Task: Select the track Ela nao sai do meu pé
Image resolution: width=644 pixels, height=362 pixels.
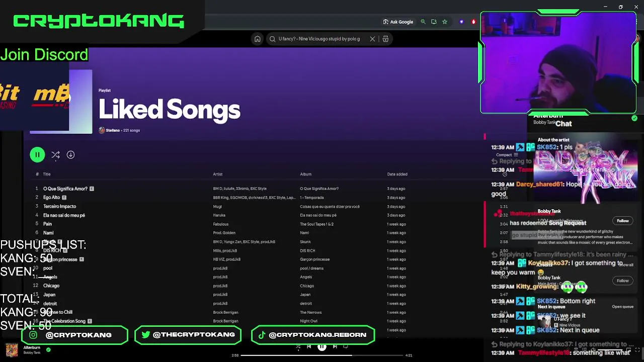Action: (64, 215)
